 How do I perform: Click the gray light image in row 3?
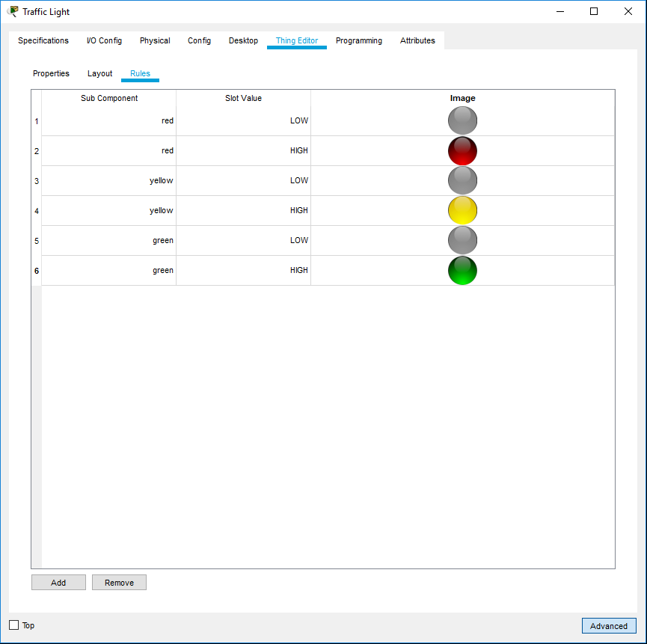(462, 180)
